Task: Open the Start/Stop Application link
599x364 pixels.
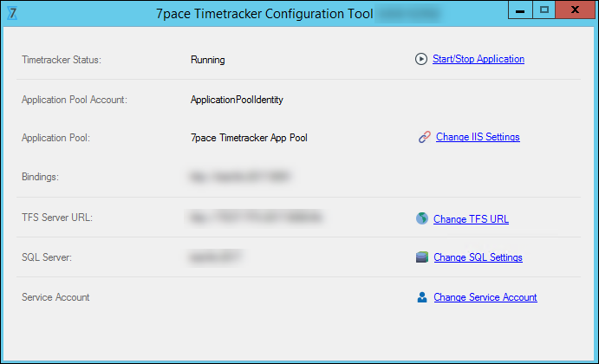Action: pos(479,59)
